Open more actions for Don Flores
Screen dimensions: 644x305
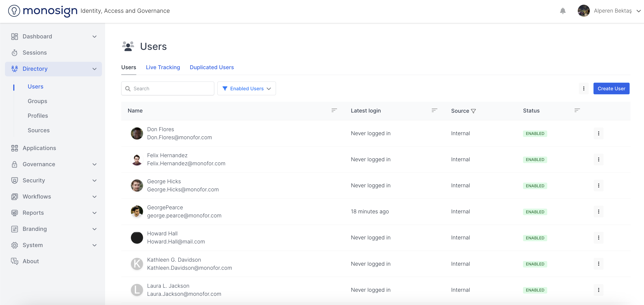tap(598, 133)
